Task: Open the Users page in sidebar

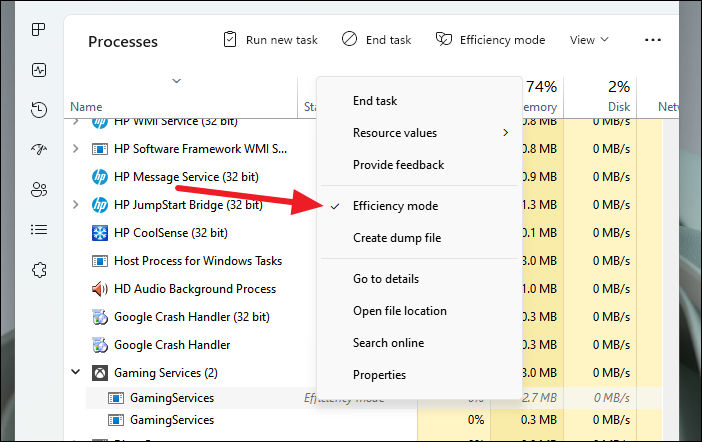Action: (39, 189)
